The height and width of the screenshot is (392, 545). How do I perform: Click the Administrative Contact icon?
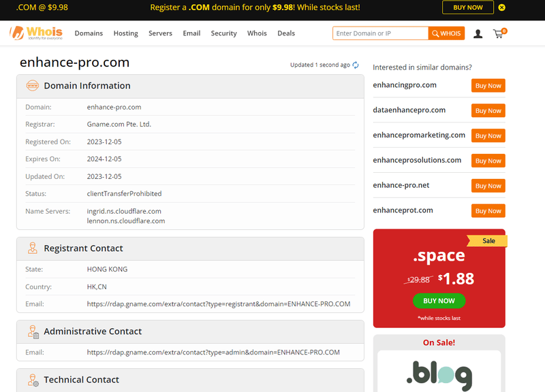[33, 331]
